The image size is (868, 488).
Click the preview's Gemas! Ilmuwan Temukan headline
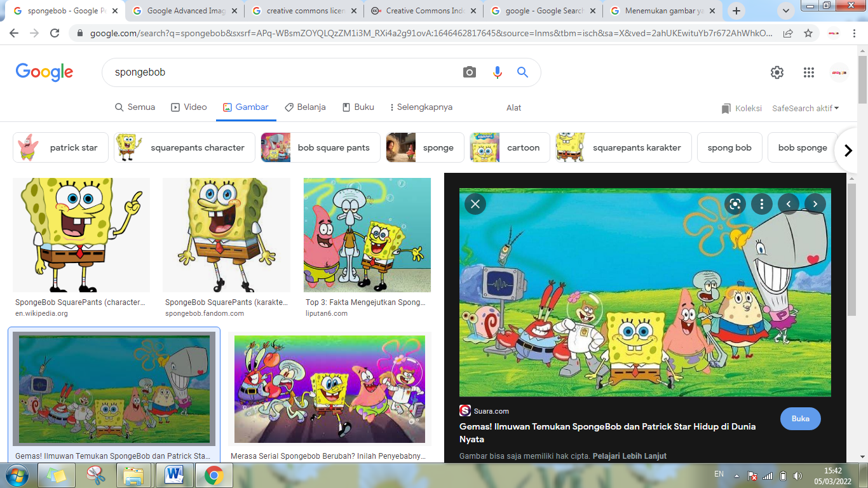(x=607, y=433)
